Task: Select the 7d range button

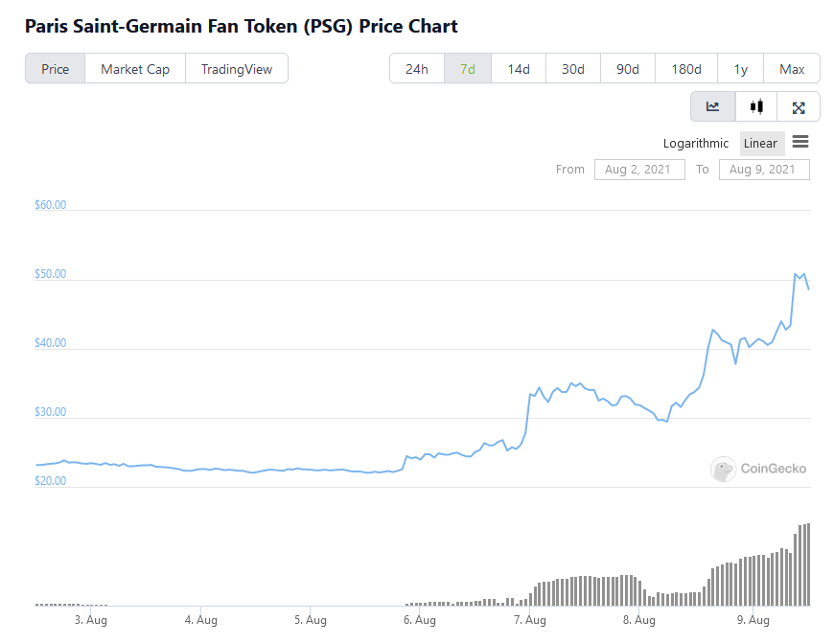Action: [468, 68]
